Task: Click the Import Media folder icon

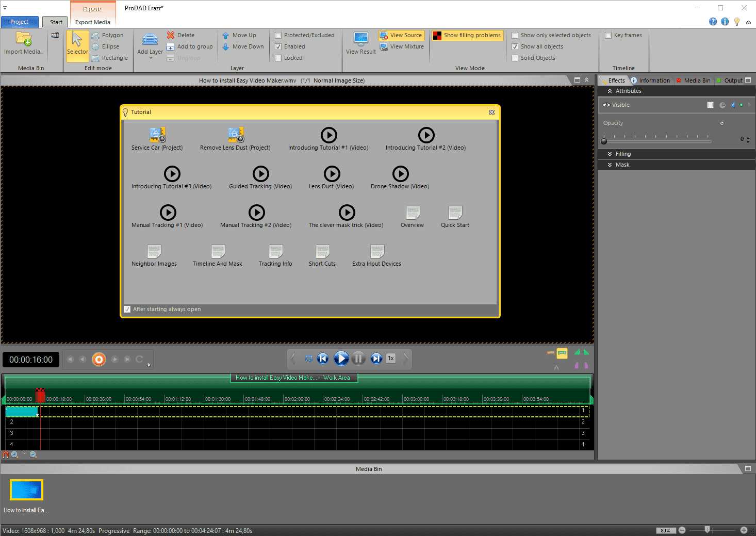Action: click(24, 39)
